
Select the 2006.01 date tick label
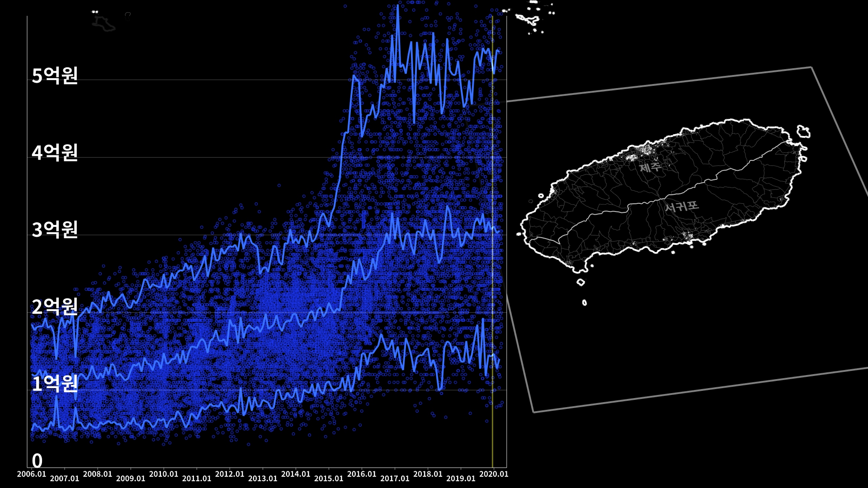tap(32, 474)
